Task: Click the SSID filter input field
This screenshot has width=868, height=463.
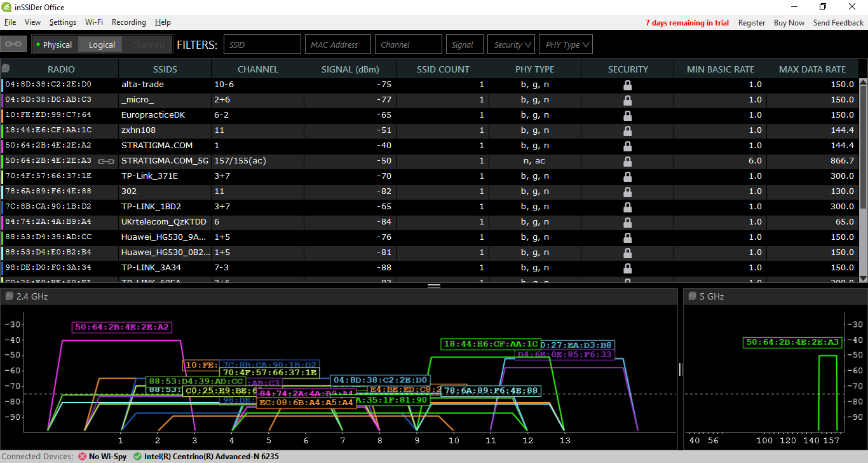Action: tap(262, 45)
